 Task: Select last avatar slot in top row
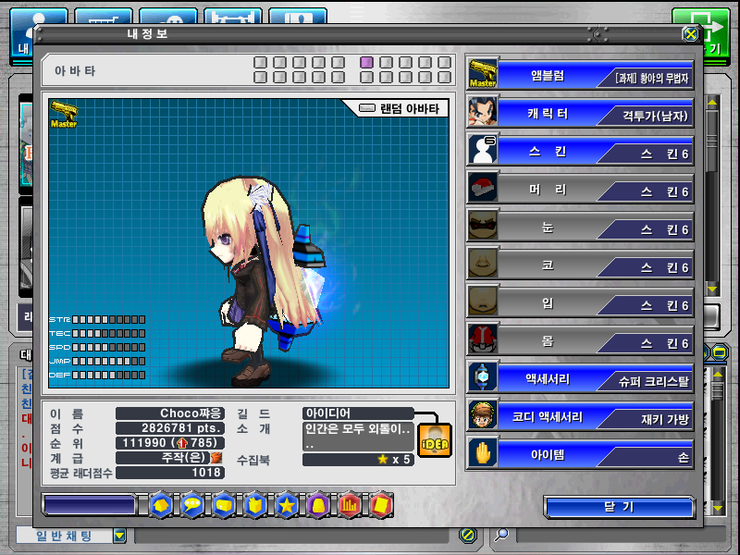(x=444, y=62)
